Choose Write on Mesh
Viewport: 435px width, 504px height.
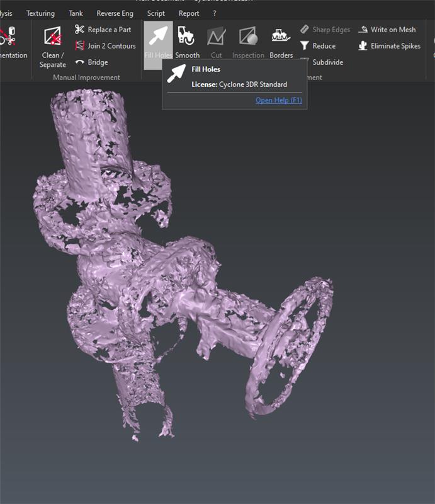pos(387,30)
